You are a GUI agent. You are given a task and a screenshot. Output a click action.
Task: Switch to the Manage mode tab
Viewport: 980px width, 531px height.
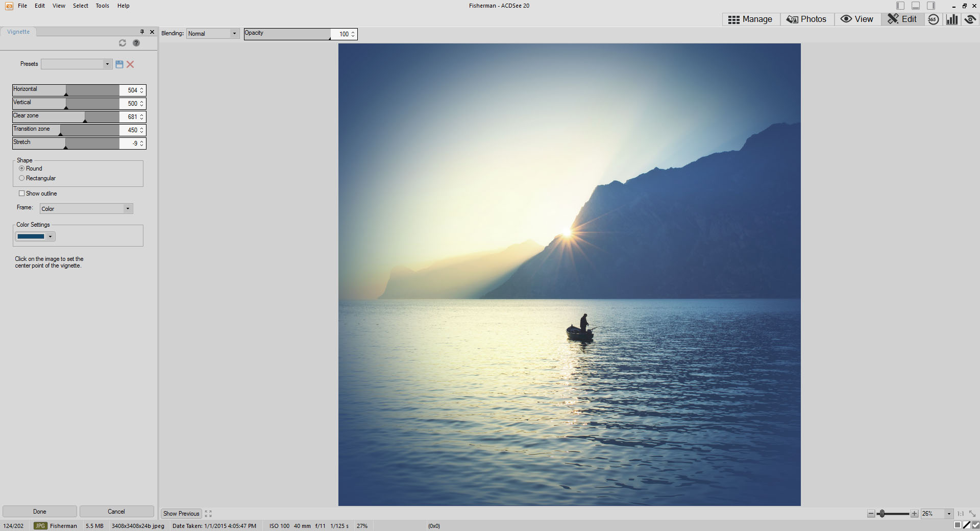click(x=750, y=19)
